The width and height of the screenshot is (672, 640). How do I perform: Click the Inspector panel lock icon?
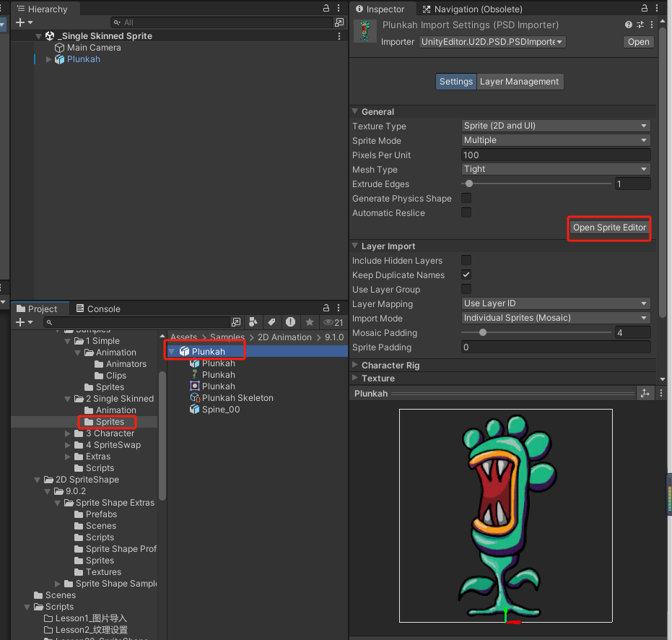click(644, 8)
